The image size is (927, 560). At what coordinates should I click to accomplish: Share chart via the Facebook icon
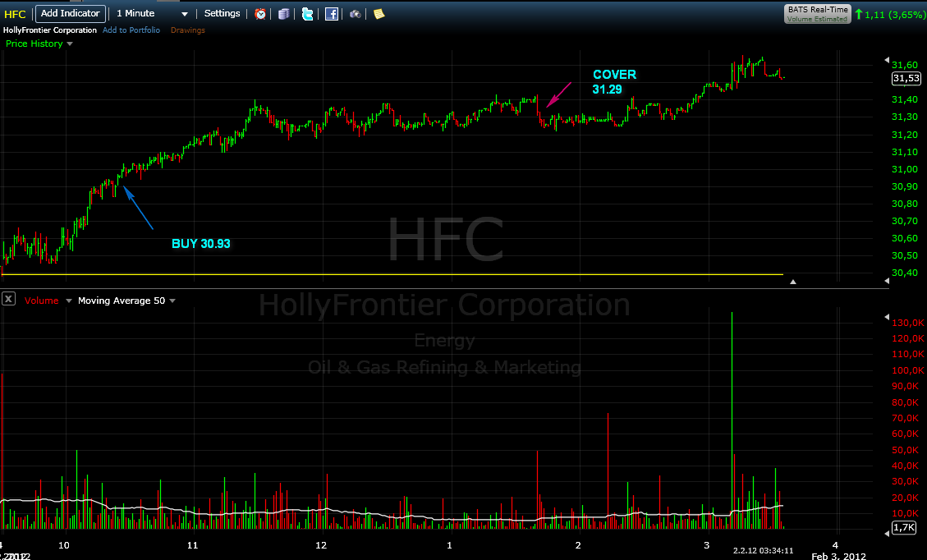(x=332, y=14)
